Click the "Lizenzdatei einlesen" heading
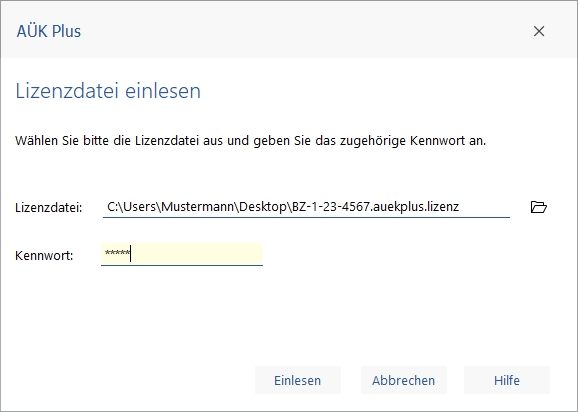 pyautogui.click(x=108, y=91)
